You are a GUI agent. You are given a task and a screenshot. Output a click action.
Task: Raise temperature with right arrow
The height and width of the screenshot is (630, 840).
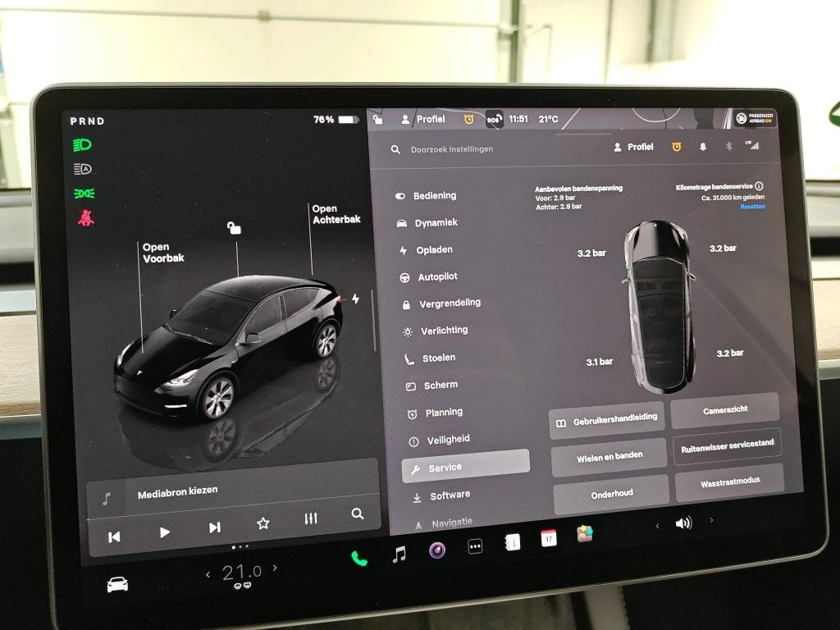pyautogui.click(x=275, y=568)
